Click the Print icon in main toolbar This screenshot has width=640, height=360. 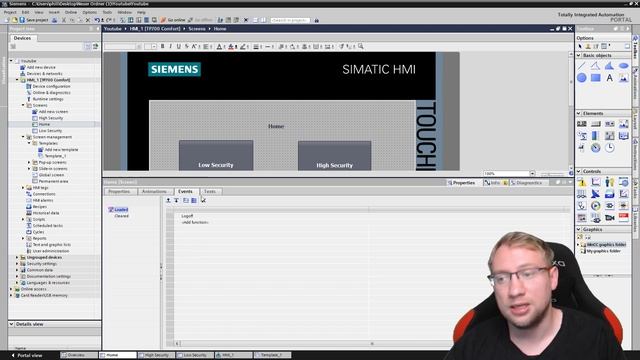pos(54,20)
